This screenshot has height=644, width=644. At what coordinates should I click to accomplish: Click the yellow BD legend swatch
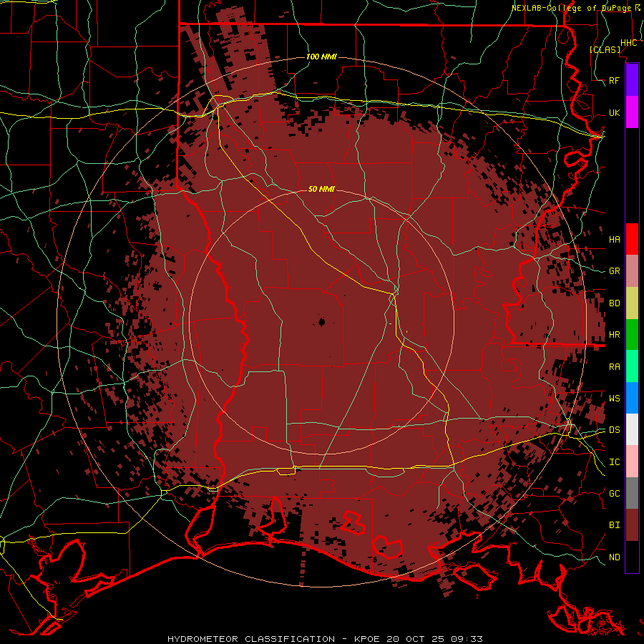[632, 303]
